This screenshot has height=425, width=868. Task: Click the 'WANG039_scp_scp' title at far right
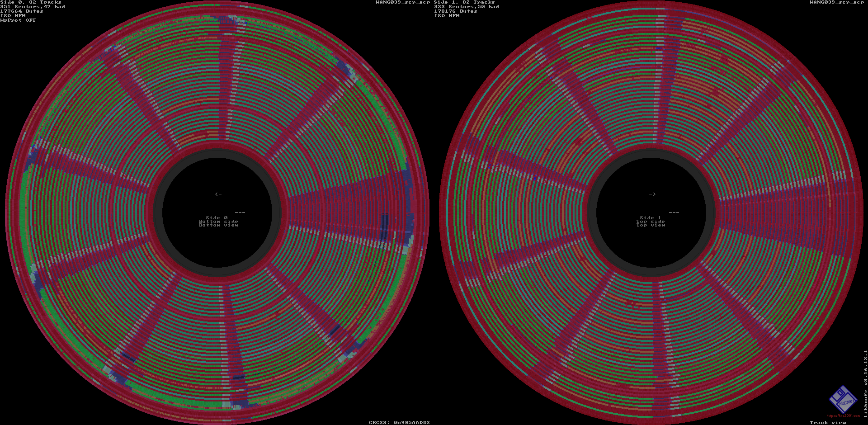[x=837, y=2]
